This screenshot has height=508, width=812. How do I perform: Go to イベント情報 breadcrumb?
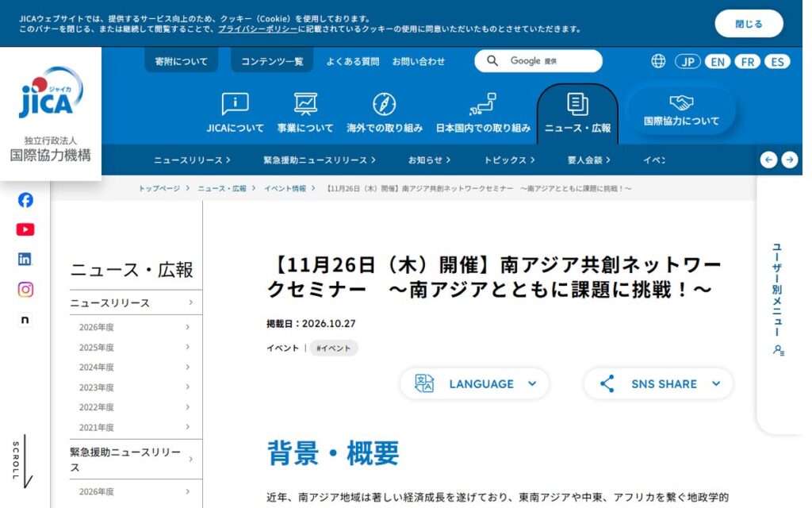click(x=285, y=188)
